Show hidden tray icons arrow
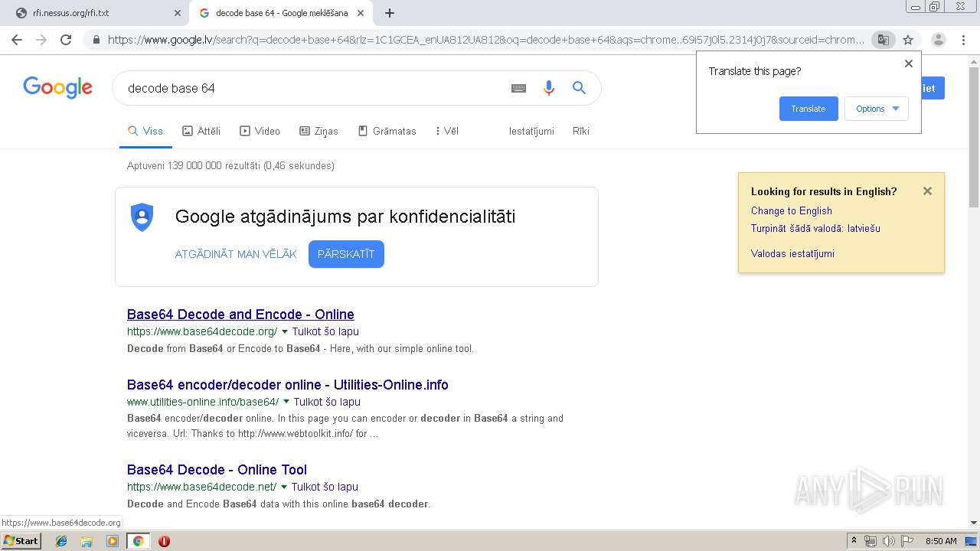Viewport: 980px width, 551px height. pyautogui.click(x=854, y=541)
